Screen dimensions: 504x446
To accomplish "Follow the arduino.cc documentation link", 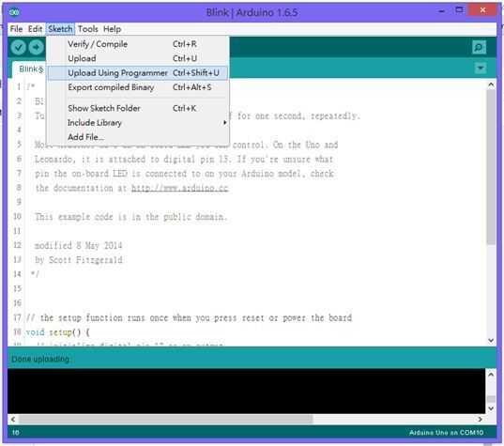I will 179,188.
